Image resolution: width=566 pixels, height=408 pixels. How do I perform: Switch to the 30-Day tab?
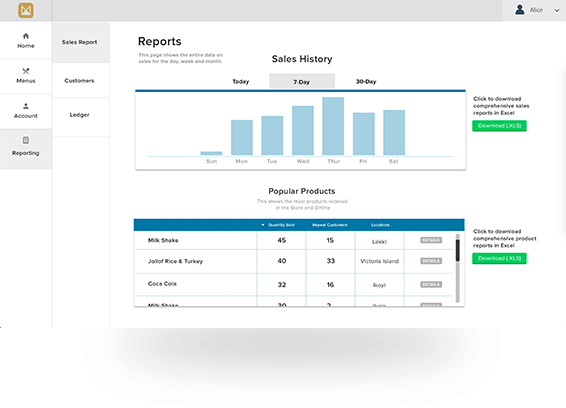point(366,82)
